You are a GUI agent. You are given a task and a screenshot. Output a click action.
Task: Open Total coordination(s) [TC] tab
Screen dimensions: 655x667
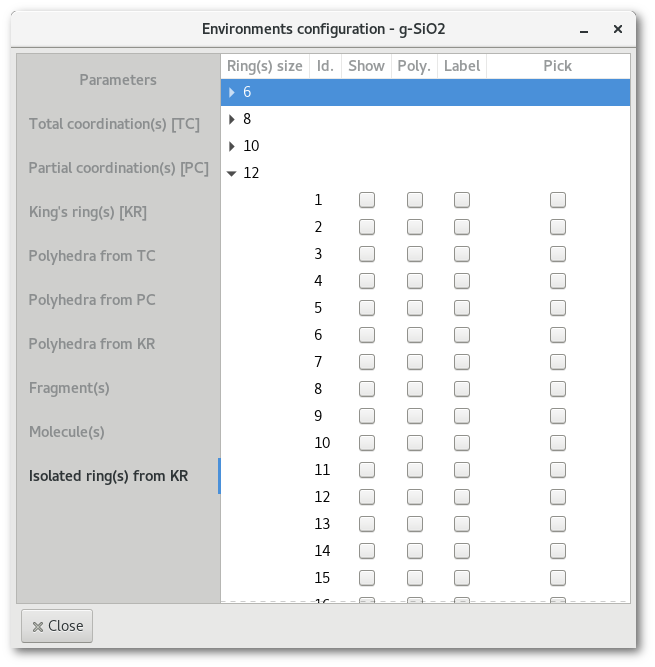114,124
